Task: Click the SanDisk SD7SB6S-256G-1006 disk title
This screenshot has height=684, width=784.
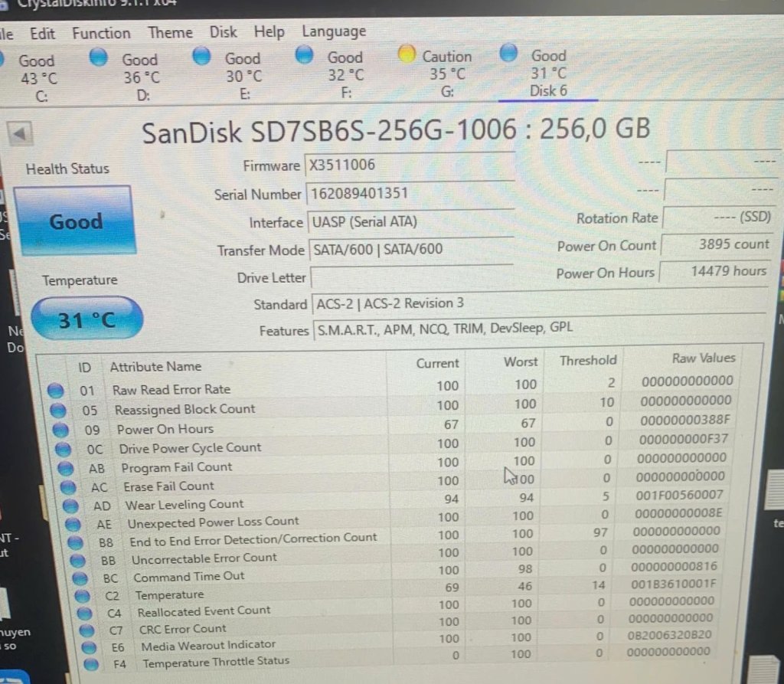Action: 396,130
